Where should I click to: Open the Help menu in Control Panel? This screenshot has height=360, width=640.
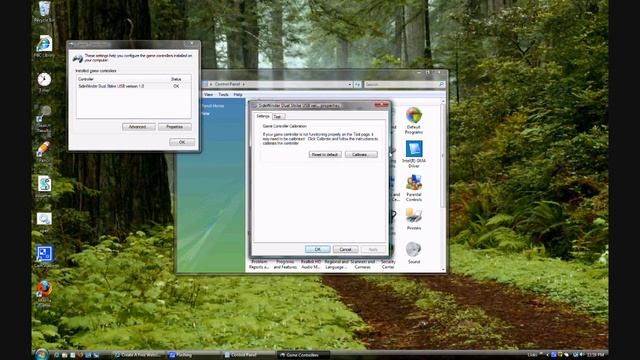click(x=238, y=95)
